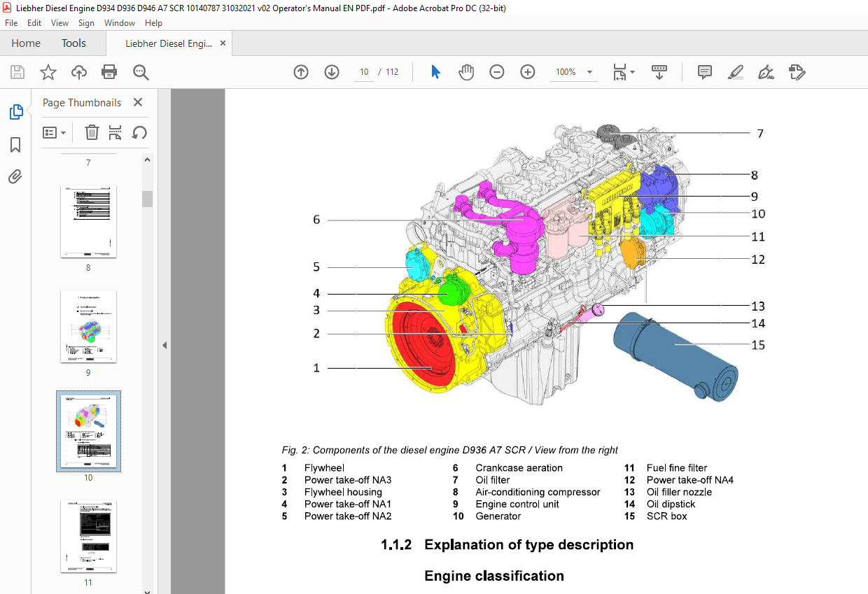Image resolution: width=868 pixels, height=594 pixels.
Task: Print the document using the printer icon
Action: pos(109,72)
